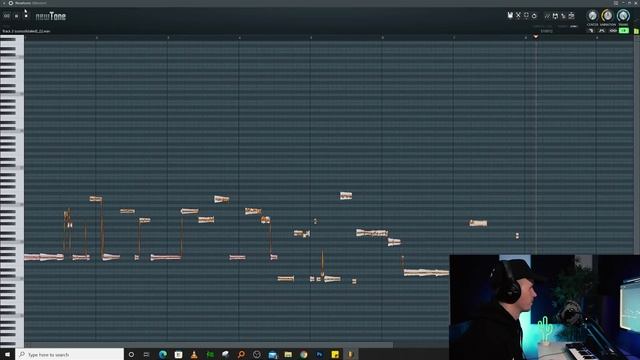The image size is (640, 360).
Task: Click the piano keyboard on the left edge
Action: tap(12, 191)
